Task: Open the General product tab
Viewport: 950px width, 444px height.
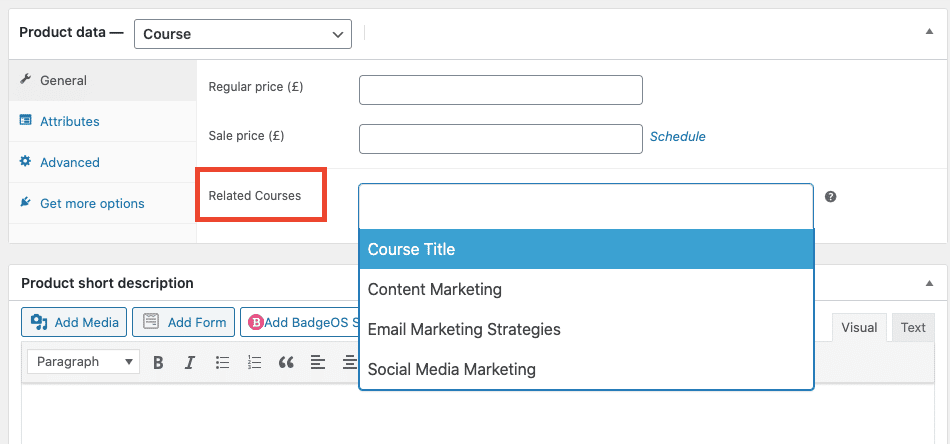Action: point(102,80)
